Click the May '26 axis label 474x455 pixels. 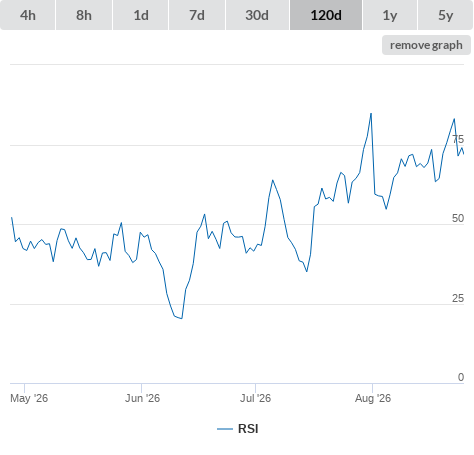coord(29,398)
